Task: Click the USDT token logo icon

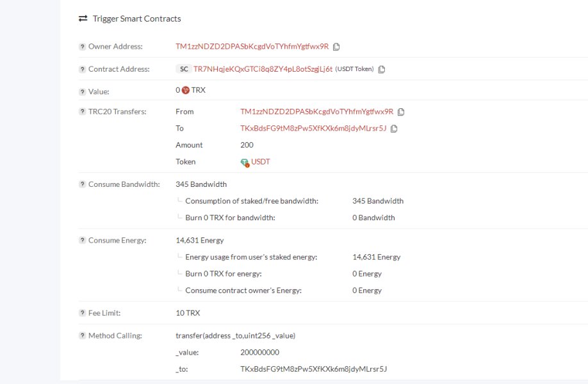Action: pos(245,163)
